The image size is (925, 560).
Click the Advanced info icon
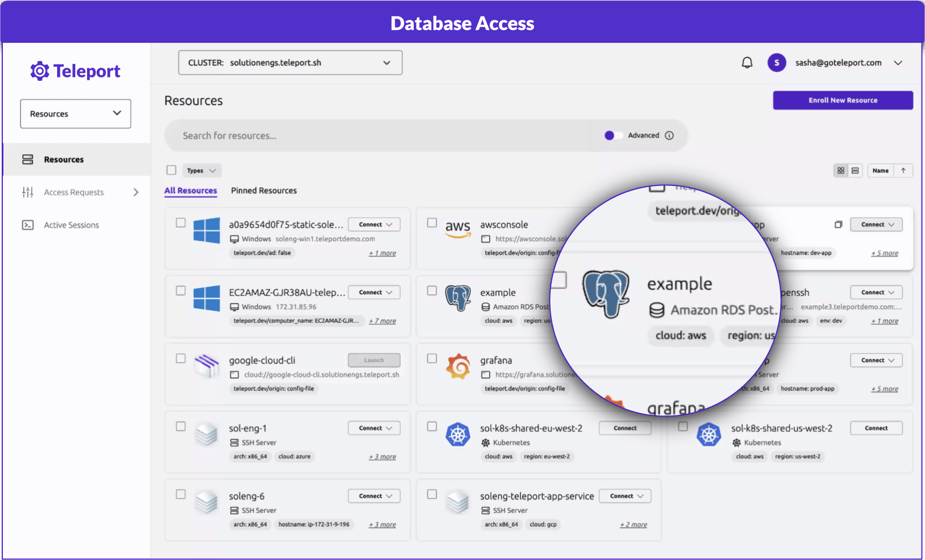669,136
